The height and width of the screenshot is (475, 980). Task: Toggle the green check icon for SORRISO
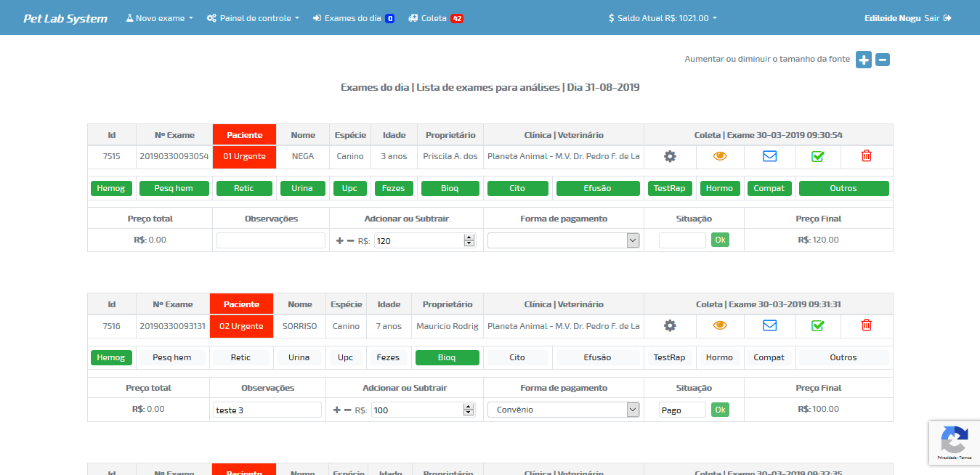817,326
